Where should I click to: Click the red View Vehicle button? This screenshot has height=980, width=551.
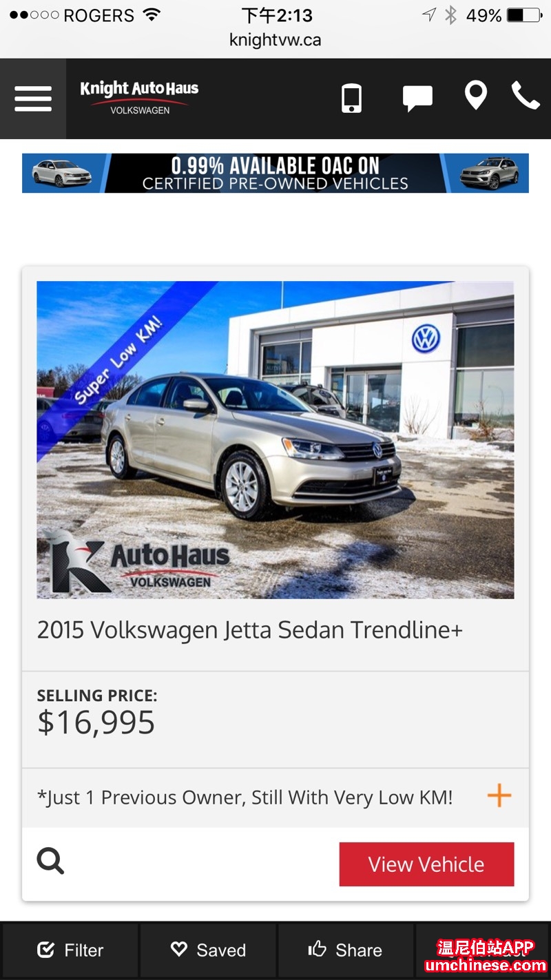(x=426, y=864)
